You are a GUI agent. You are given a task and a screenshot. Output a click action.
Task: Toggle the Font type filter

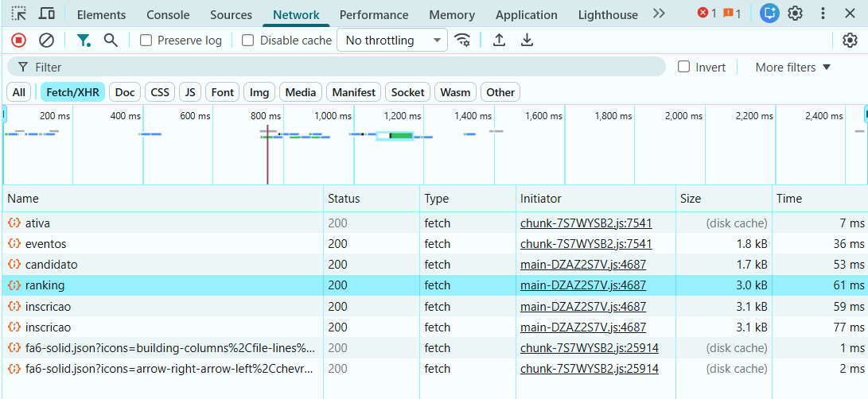(x=223, y=92)
